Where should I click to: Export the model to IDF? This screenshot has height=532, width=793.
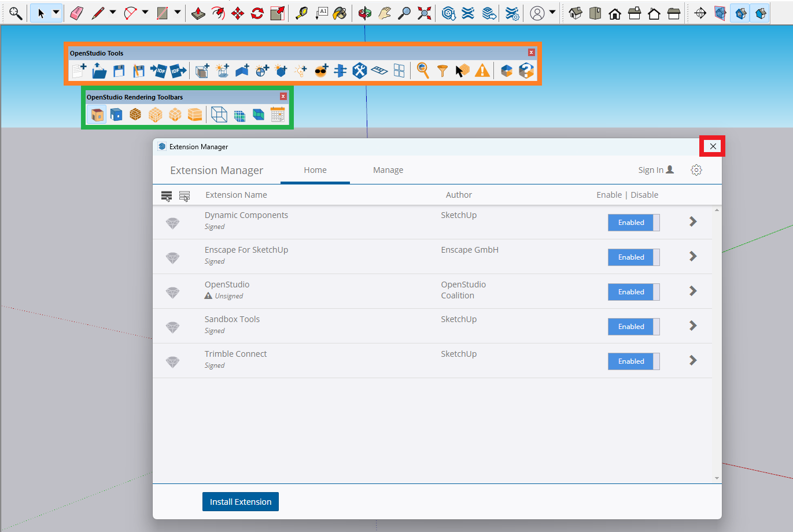pyautogui.click(x=178, y=71)
